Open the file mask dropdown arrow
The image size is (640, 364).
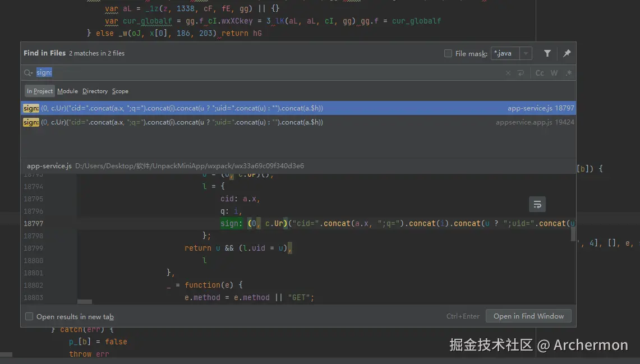coord(526,53)
